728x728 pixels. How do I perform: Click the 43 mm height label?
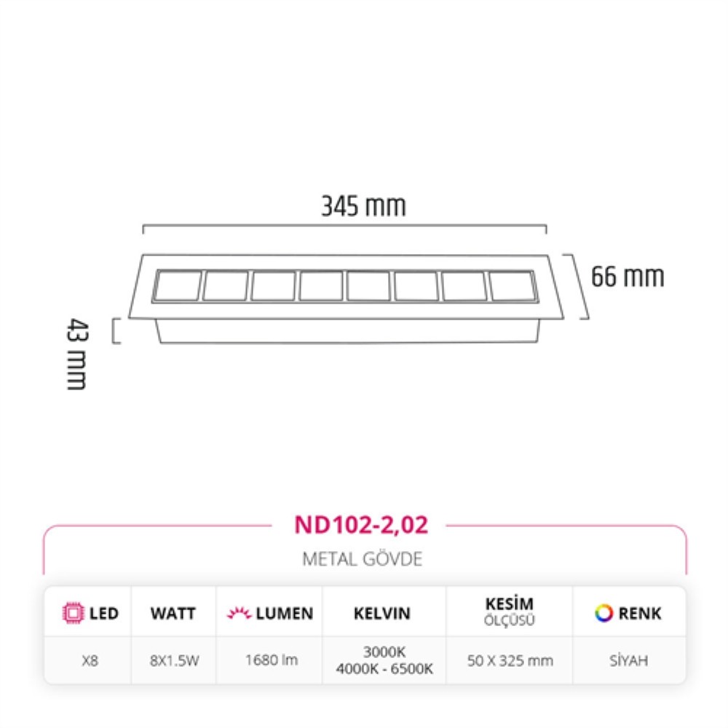[x=76, y=354]
